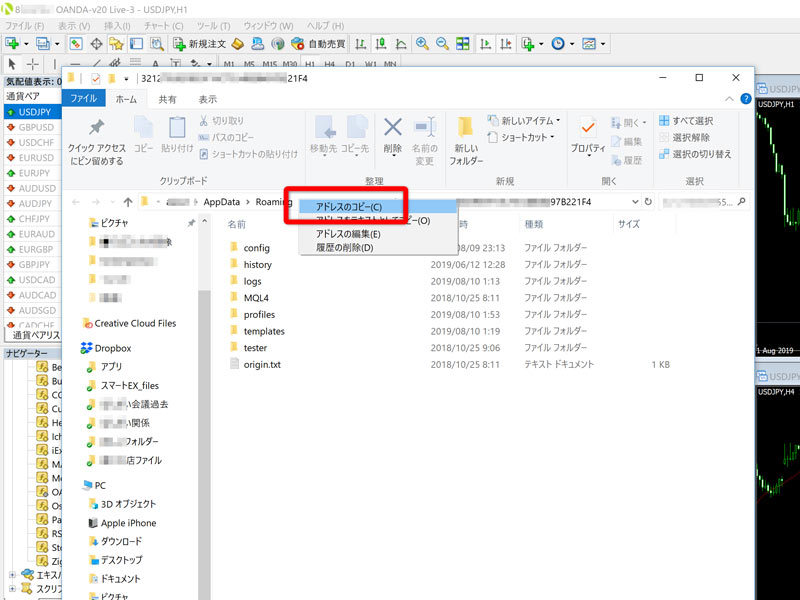The image size is (800, 600).
Task: Select the templates folder
Action: tap(264, 331)
